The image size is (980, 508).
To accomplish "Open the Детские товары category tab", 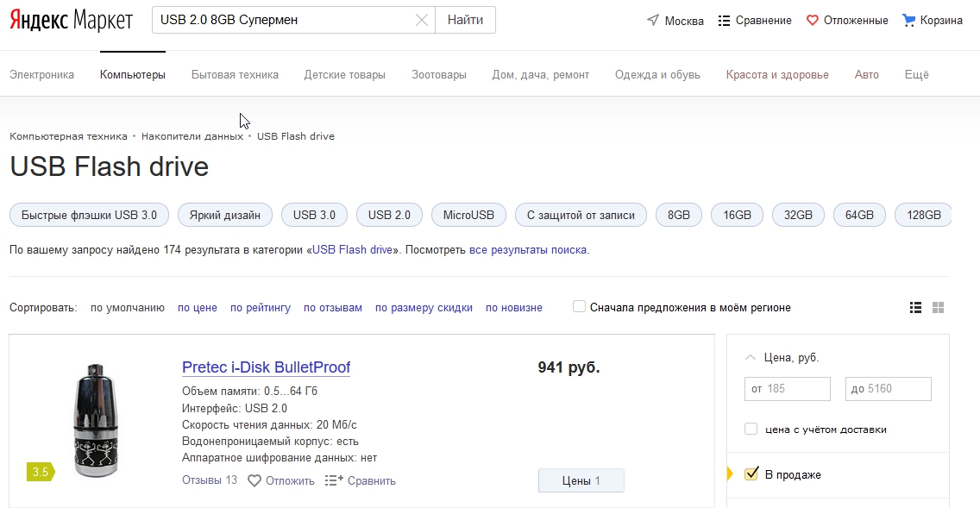I will coord(345,75).
